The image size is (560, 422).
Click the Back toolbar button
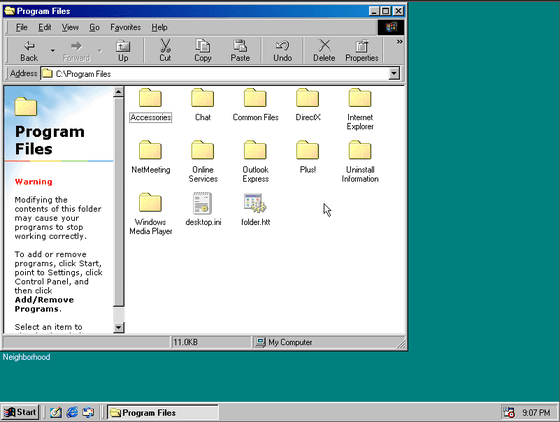pyautogui.click(x=29, y=51)
